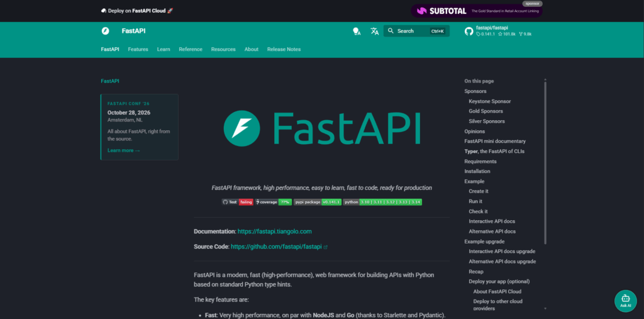Click the coverage badge
Screen dimensions: 644x319
pos(273,202)
